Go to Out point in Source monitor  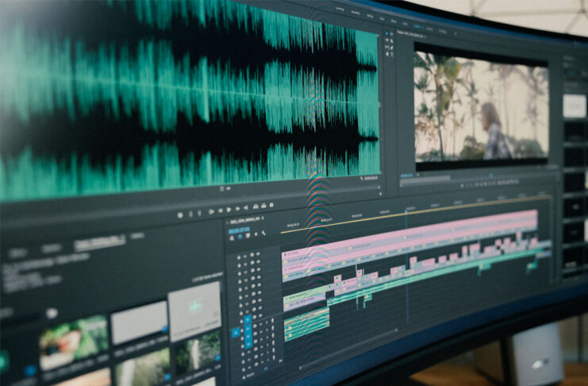click(246, 207)
